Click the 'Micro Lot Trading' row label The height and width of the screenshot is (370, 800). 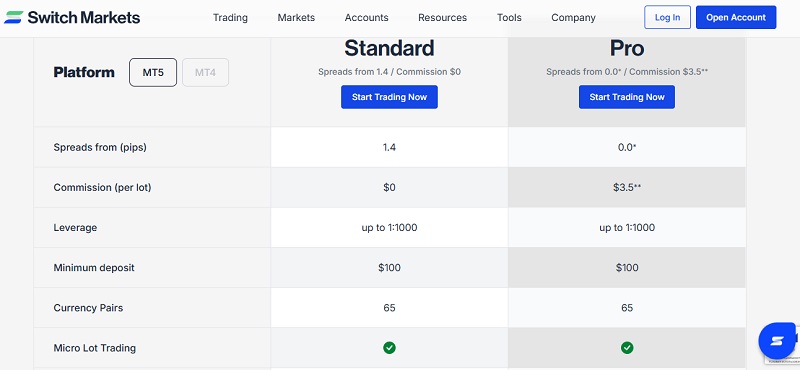click(94, 348)
